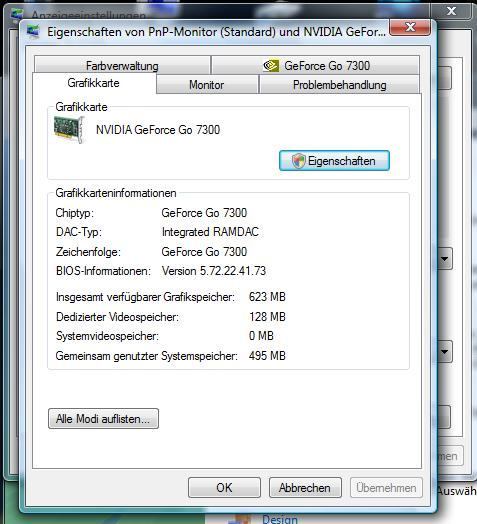Viewport: 477px width, 524px height.
Task: Select the Grafikkarte tab
Action: coord(94,83)
